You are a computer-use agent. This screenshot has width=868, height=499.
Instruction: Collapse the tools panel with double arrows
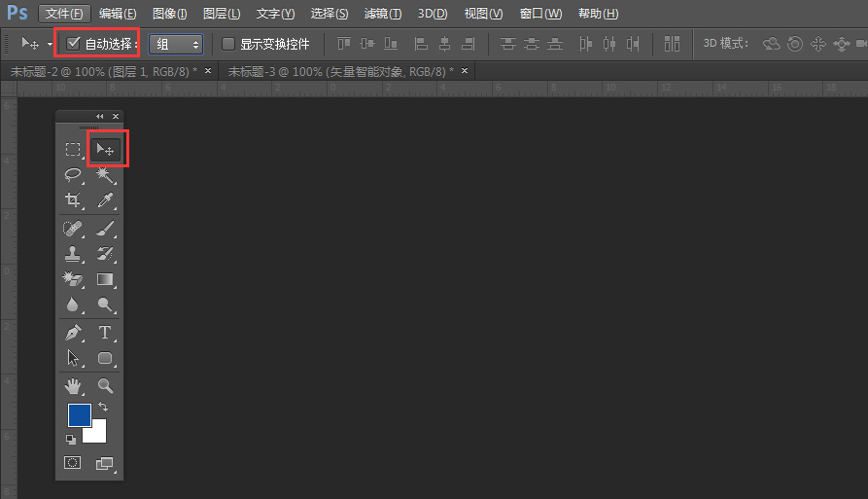pyautogui.click(x=99, y=117)
